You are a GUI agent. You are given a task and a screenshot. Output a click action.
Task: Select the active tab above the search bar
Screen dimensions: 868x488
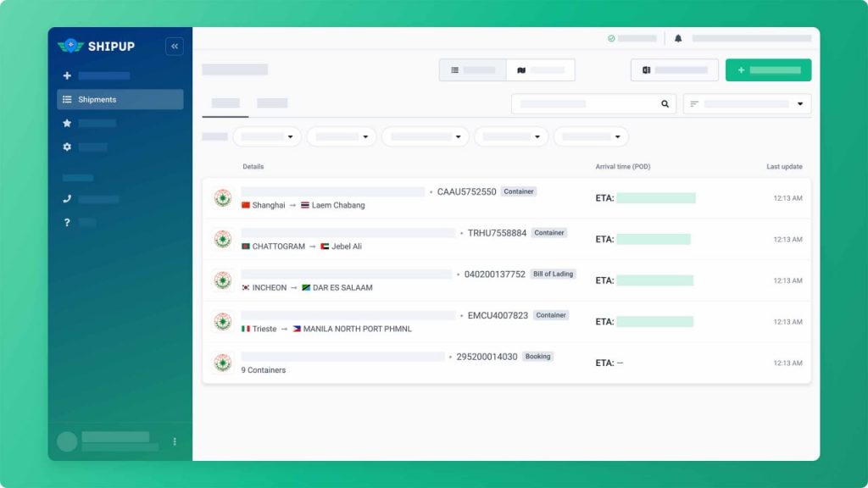[224, 103]
